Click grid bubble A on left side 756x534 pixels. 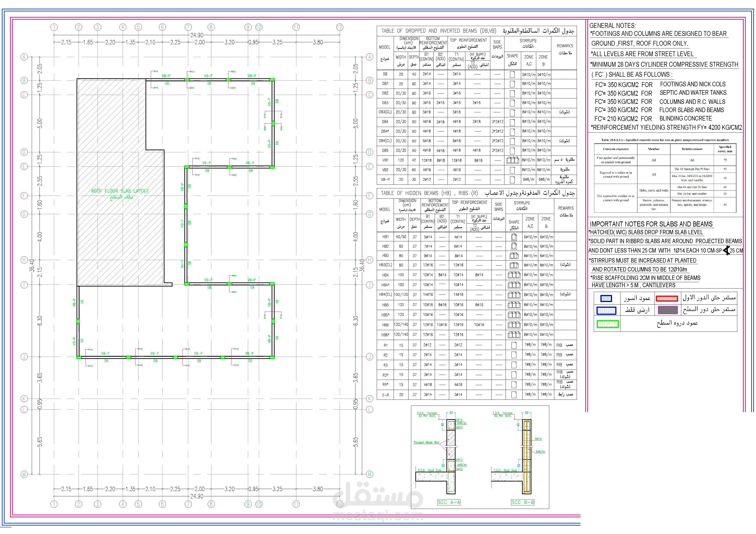24,57
